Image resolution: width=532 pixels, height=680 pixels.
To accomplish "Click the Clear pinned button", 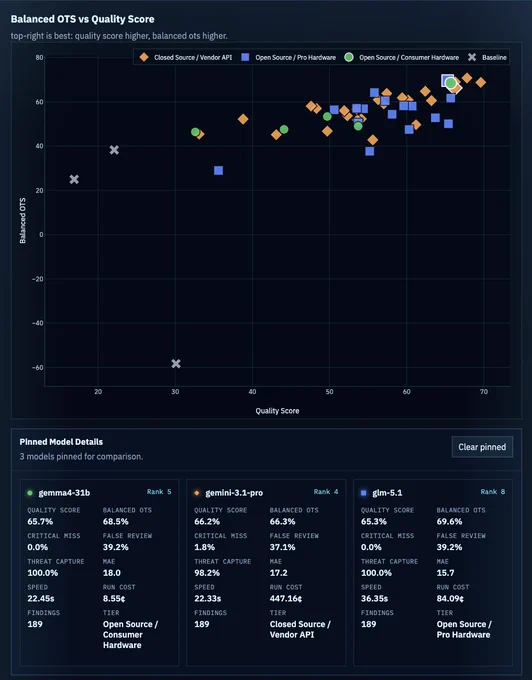I will [x=482, y=447].
